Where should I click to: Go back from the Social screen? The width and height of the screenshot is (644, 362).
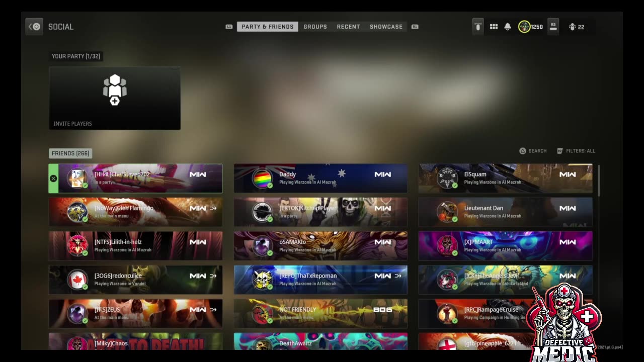tap(34, 27)
